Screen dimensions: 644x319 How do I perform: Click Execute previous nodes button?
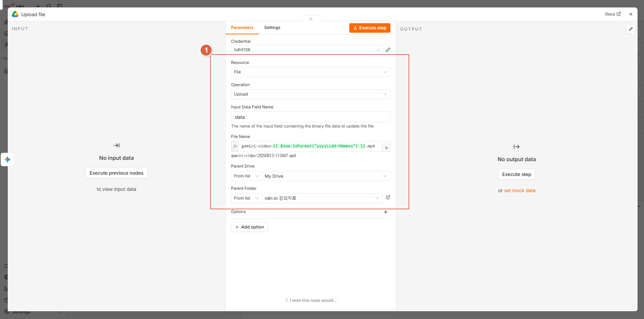117,173
